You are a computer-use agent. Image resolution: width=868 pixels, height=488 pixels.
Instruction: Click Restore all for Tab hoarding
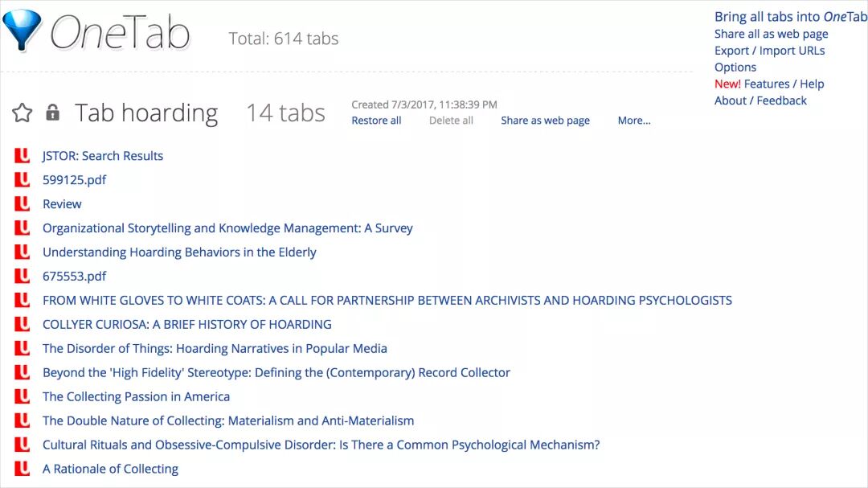[376, 121]
